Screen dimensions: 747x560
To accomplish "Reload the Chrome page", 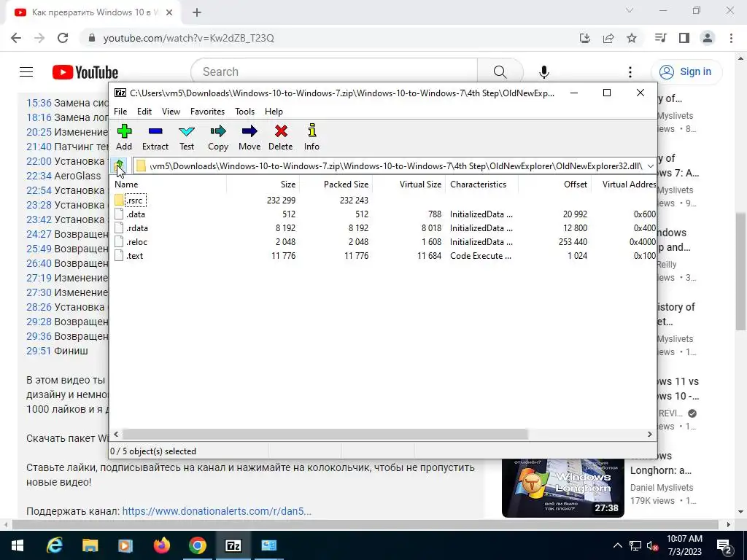I will 63,38.
